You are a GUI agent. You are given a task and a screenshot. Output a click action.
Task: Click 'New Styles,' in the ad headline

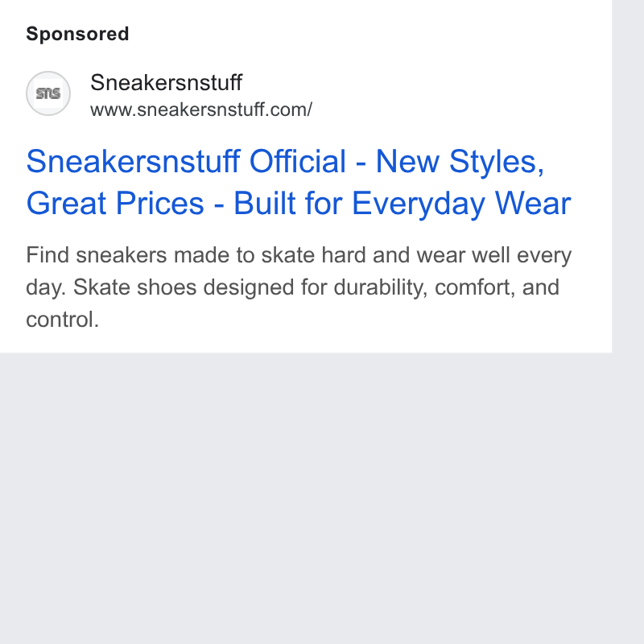[x=460, y=162]
